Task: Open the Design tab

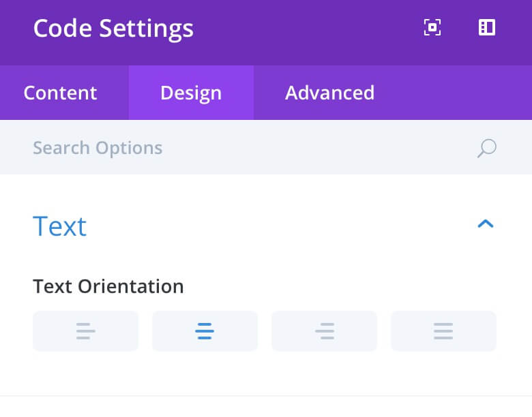Action: point(191,93)
